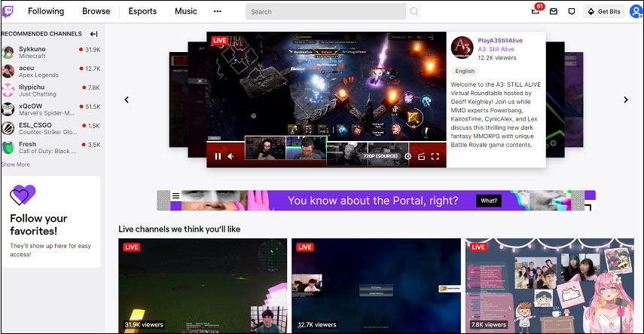Pause the featured stream

tap(218, 156)
